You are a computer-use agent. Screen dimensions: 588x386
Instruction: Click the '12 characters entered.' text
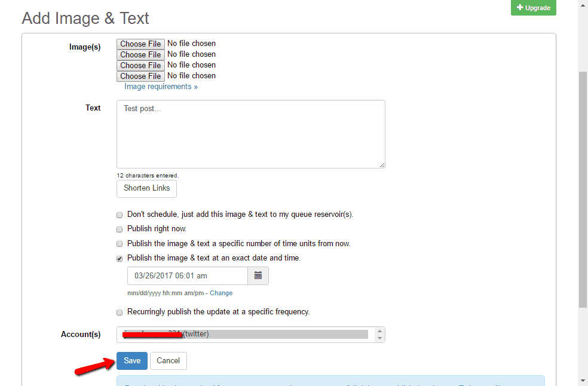coord(148,176)
